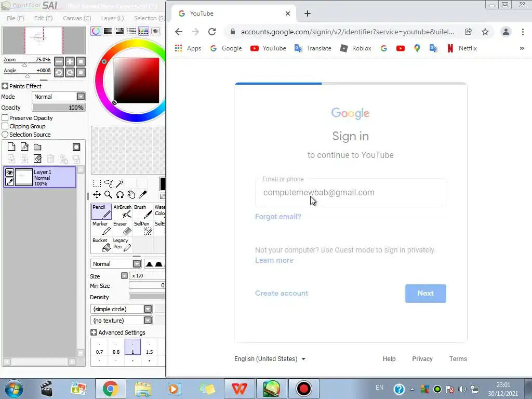Screen dimensions: 532x399
Task: Enable the Clipping Group checkbox
Action: point(5,126)
